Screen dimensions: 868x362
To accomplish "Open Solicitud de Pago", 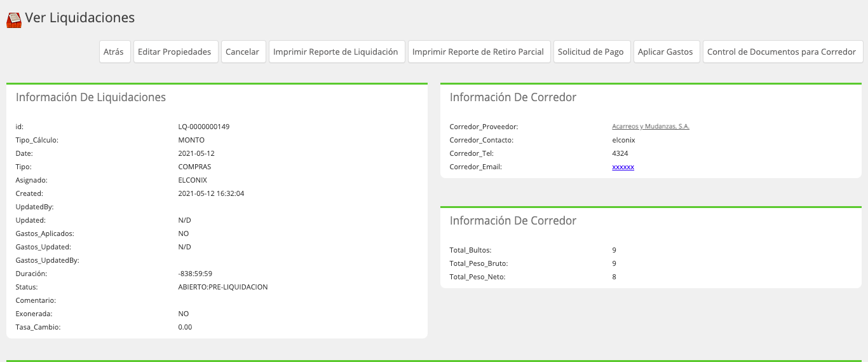I will tap(591, 52).
